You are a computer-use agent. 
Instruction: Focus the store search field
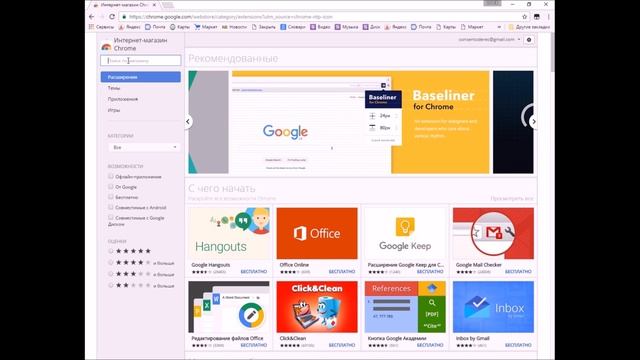141,60
